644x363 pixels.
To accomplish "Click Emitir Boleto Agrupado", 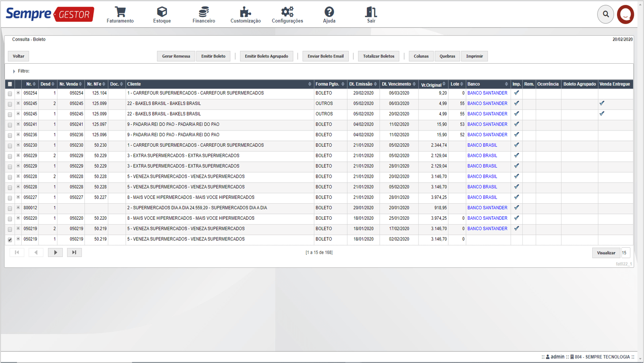I will 267,56.
